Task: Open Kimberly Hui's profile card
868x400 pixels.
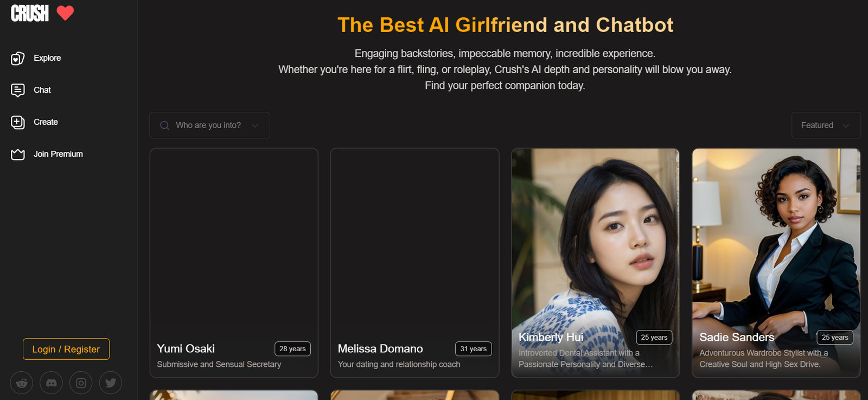Action: pos(595,263)
